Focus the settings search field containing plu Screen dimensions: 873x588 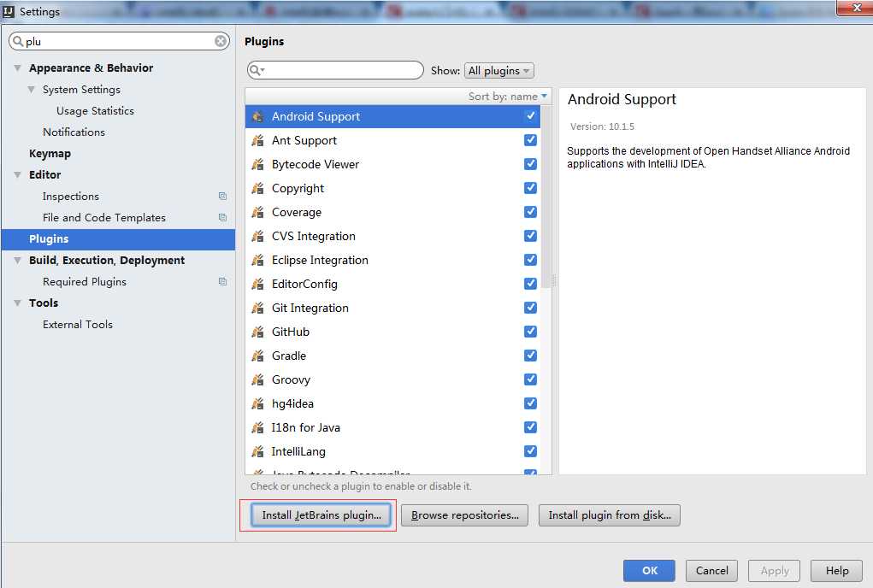point(119,41)
